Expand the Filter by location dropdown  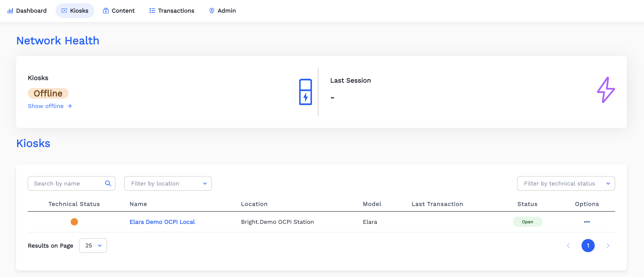(x=168, y=183)
